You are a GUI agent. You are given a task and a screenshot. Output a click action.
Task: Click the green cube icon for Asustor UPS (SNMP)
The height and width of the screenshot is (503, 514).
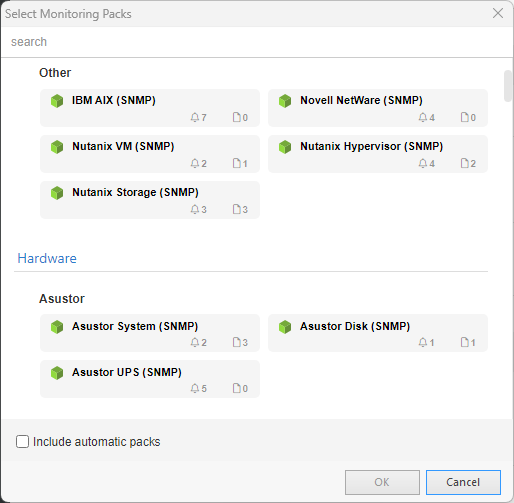coord(57,373)
